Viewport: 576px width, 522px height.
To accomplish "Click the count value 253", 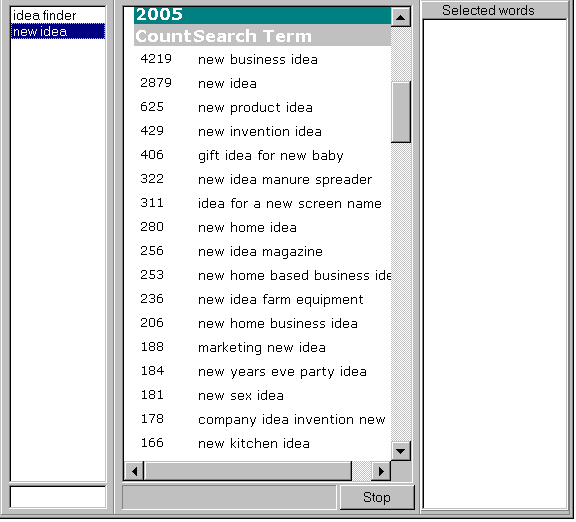I will point(152,275).
